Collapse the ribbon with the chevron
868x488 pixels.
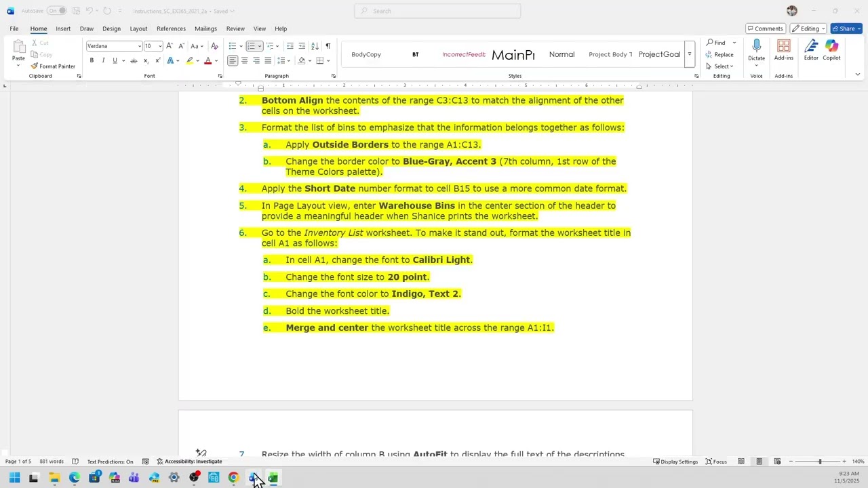pos(857,75)
